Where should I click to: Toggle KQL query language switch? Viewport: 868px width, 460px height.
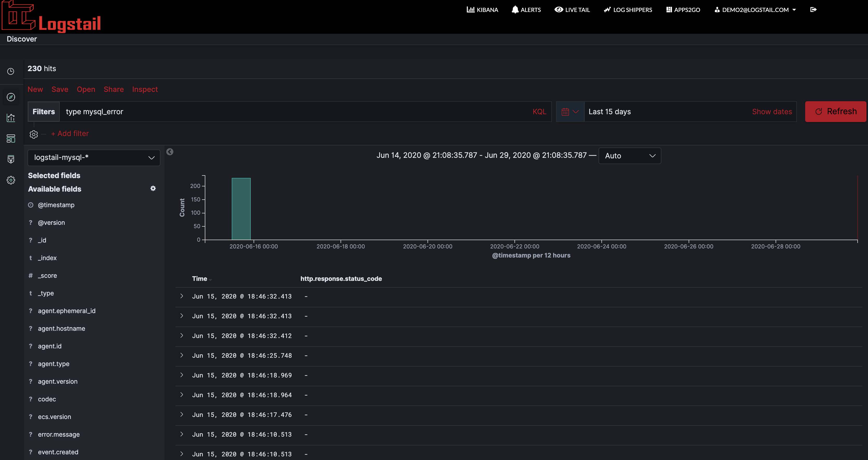point(539,112)
